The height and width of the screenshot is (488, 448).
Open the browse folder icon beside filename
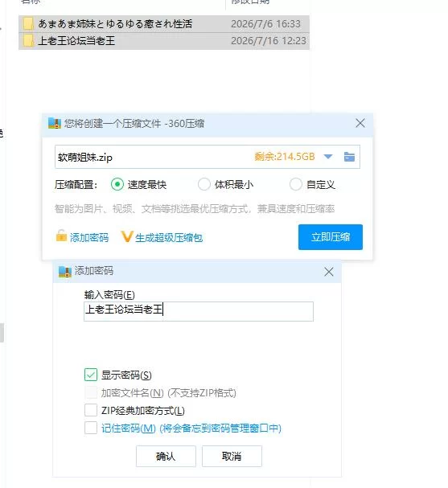349,157
